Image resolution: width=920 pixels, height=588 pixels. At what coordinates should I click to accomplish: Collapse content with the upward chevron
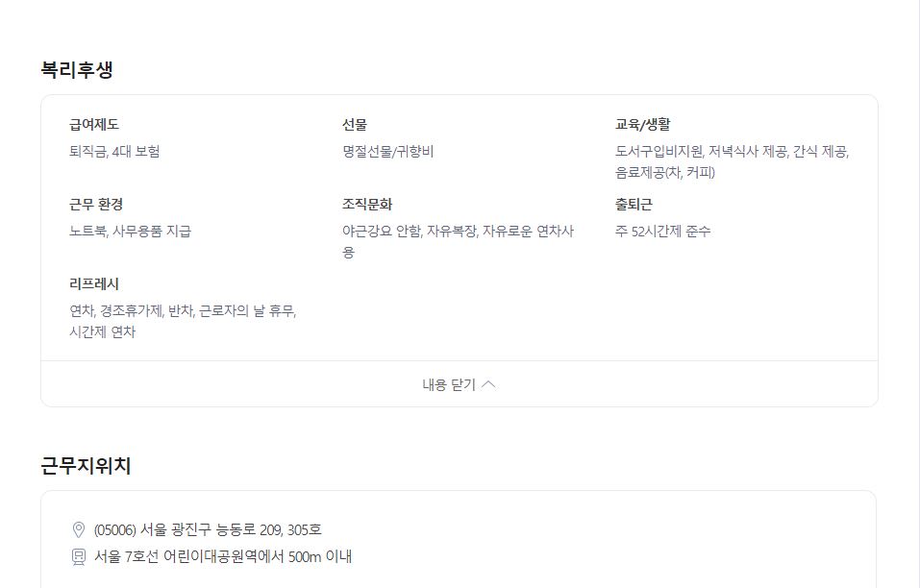pos(488,384)
